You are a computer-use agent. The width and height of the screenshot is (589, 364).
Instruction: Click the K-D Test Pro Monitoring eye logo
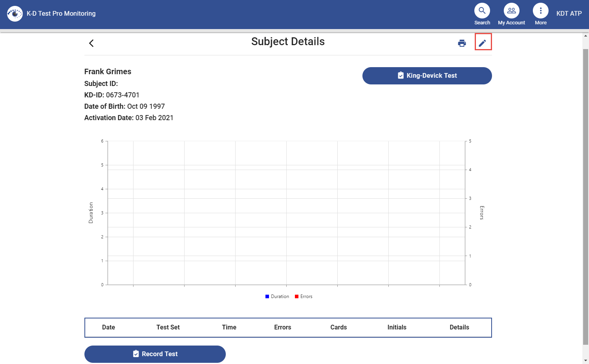coord(15,13)
